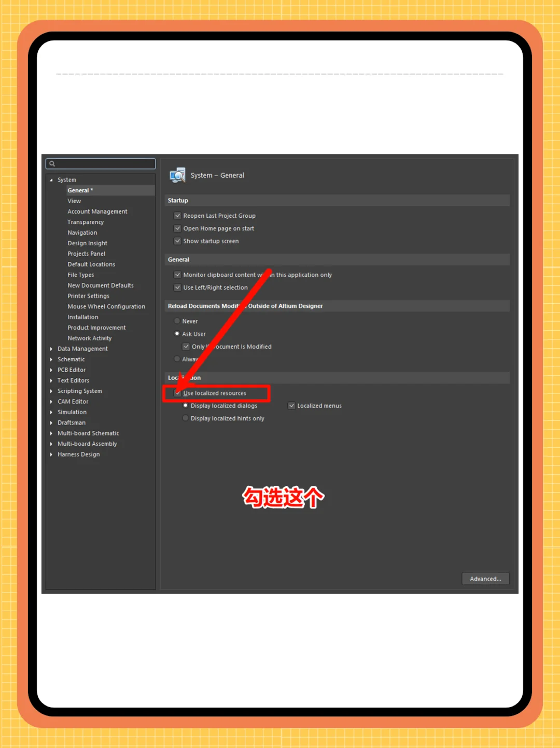This screenshot has width=560, height=748.
Task: Open New Document Defaults page
Action: 101,286
